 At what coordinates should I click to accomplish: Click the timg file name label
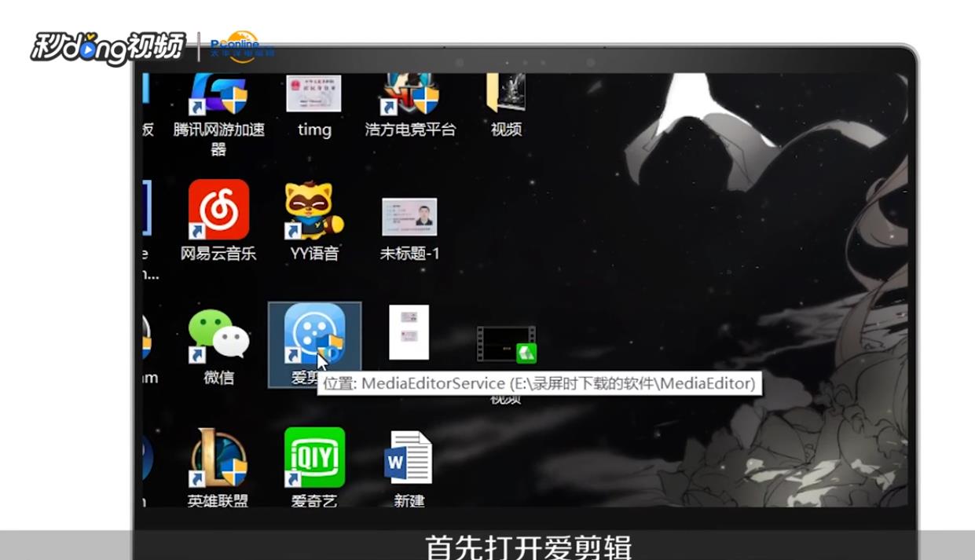(x=314, y=130)
